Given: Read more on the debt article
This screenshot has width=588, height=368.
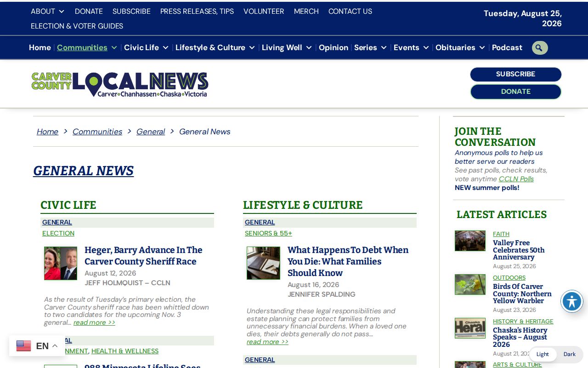Looking at the screenshot, I should point(267,342).
